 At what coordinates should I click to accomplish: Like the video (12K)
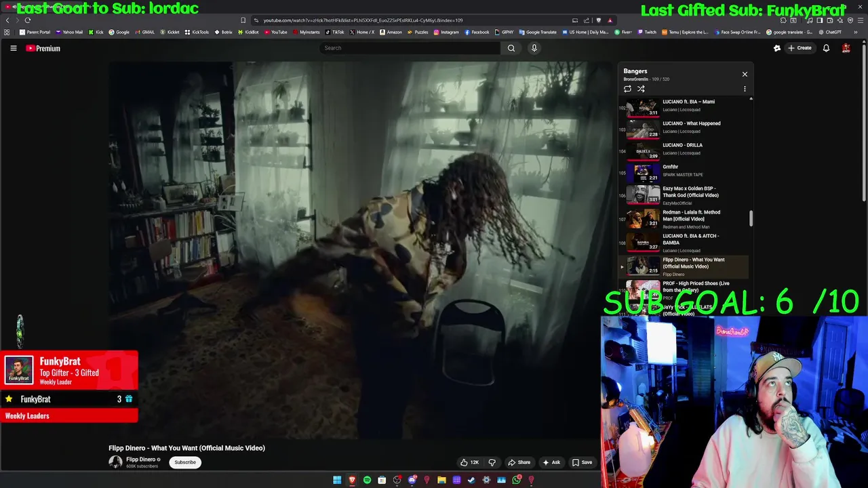coord(469,462)
